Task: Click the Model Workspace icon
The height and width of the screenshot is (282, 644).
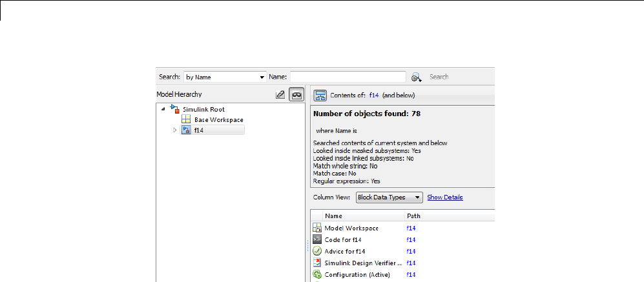Action: click(317, 228)
